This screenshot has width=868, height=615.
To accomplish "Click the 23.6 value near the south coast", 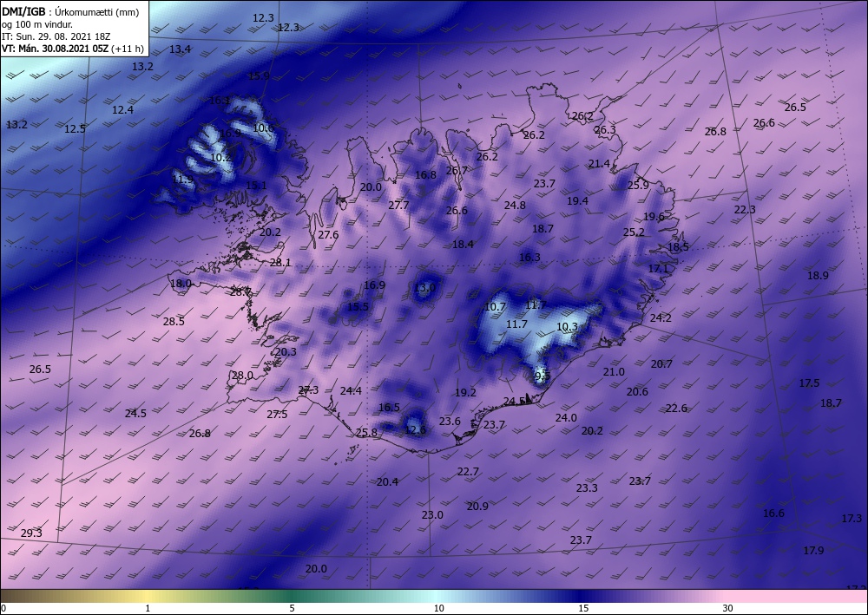I will [450, 421].
